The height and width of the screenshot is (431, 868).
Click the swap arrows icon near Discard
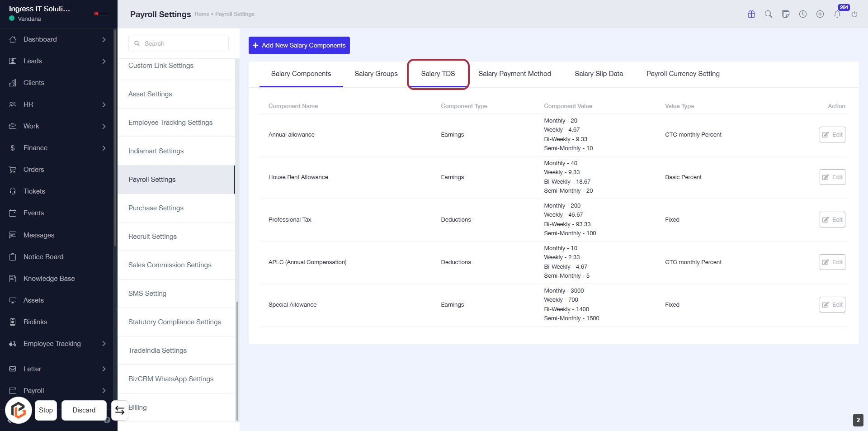[120, 410]
